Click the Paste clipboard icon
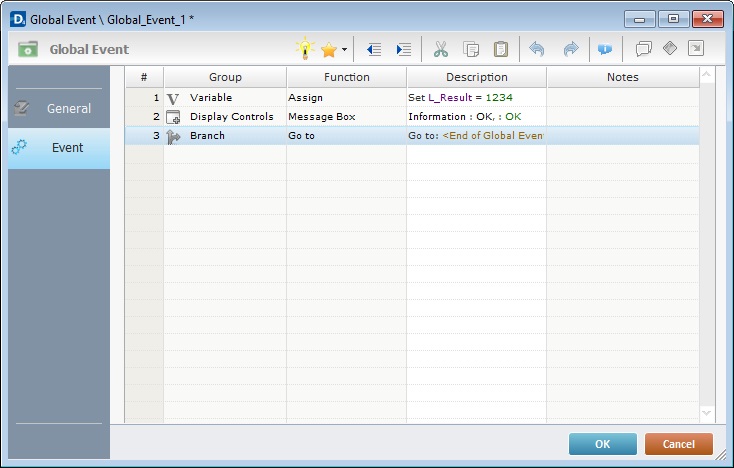The image size is (734, 468). coord(501,49)
